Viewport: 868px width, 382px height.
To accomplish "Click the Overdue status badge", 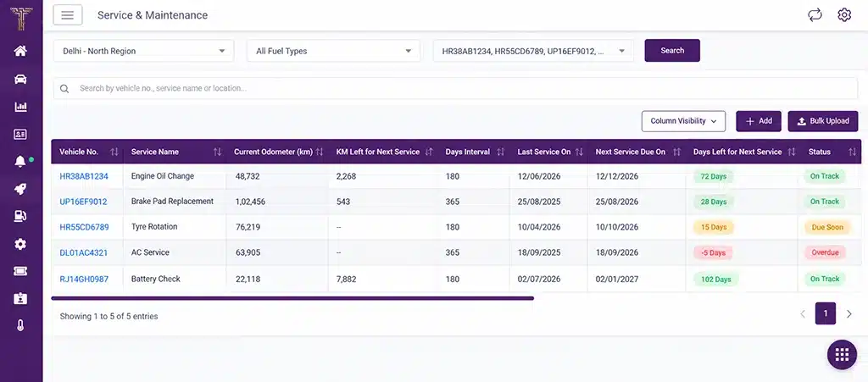I will coord(825,252).
